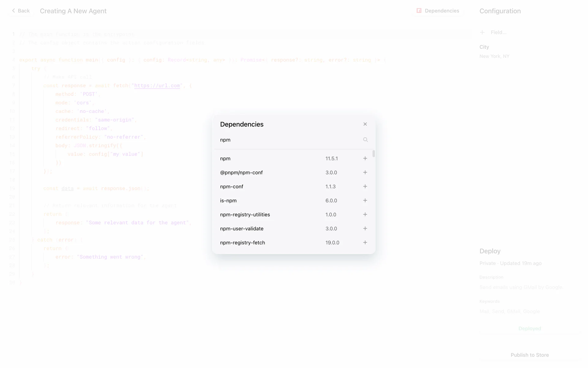
Task: Click the dependency search input field
Action: (288, 140)
